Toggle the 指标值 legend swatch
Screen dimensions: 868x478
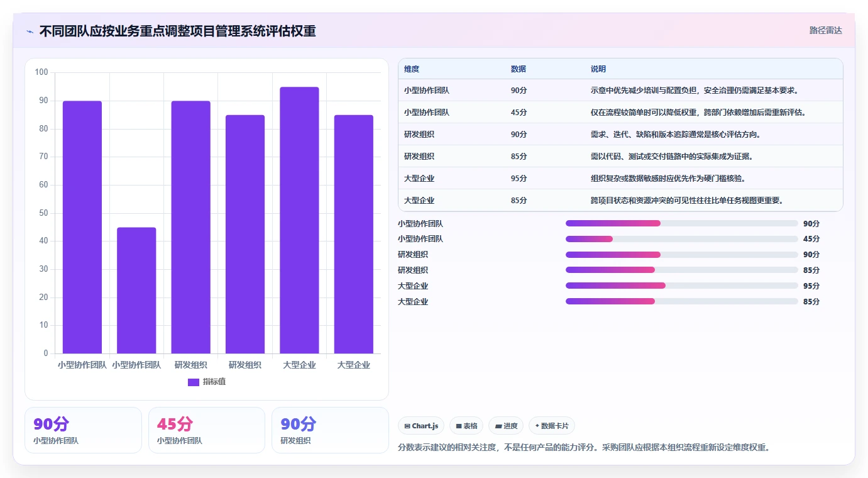click(194, 382)
